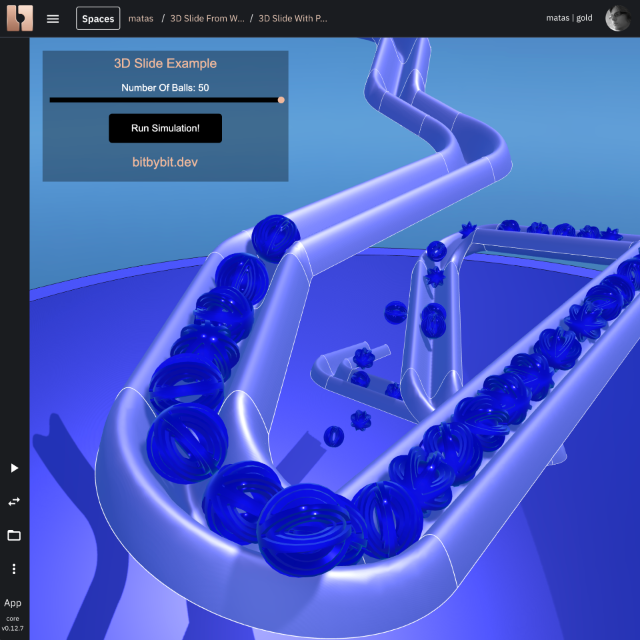Click the Number Of Balls slider handle
Image resolution: width=640 pixels, height=640 pixels.
pos(281,100)
